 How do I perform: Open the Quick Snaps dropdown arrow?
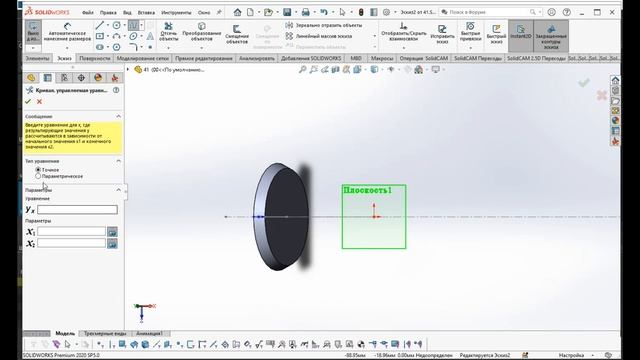pyautogui.click(x=470, y=48)
